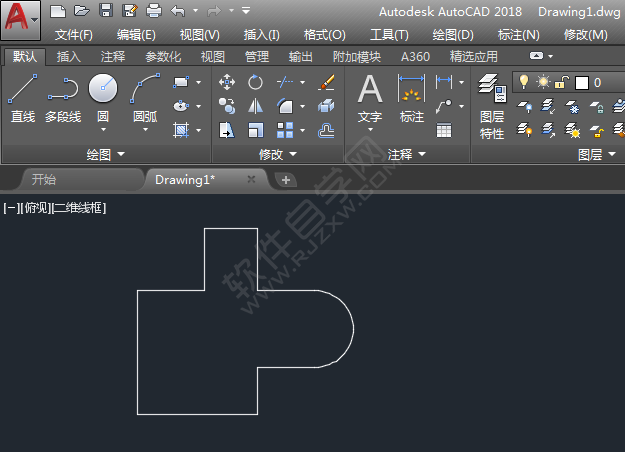Image resolution: width=625 pixels, height=452 pixels.
Task: Expand the Modify (修改) panel dropdown
Action: pos(277,155)
